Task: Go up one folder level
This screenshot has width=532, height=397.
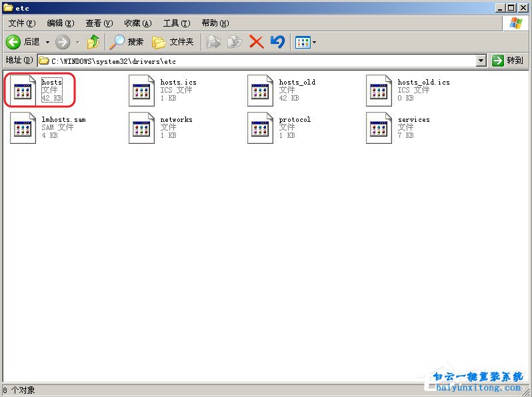Action: (x=93, y=42)
